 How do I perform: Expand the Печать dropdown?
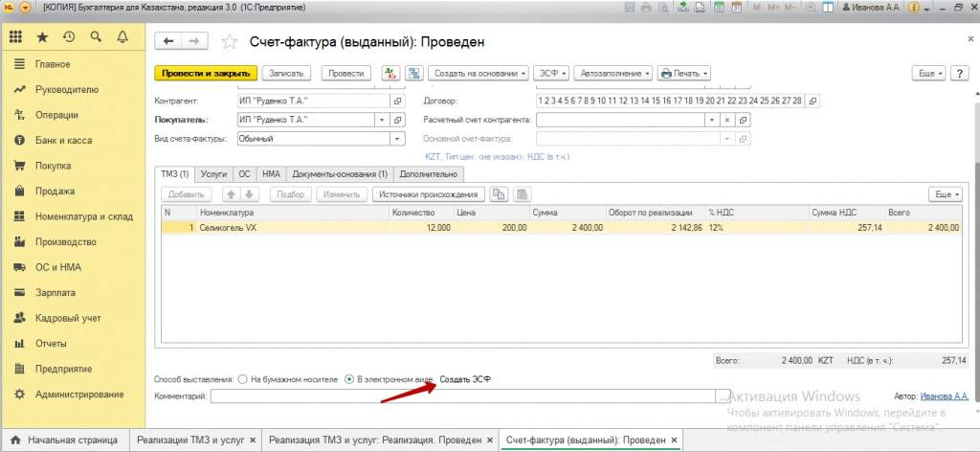pos(684,73)
